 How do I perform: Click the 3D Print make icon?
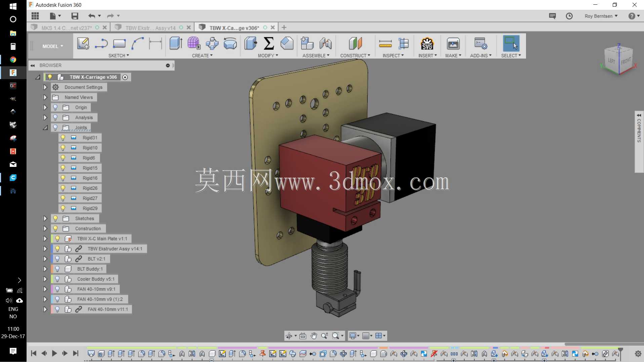(453, 43)
